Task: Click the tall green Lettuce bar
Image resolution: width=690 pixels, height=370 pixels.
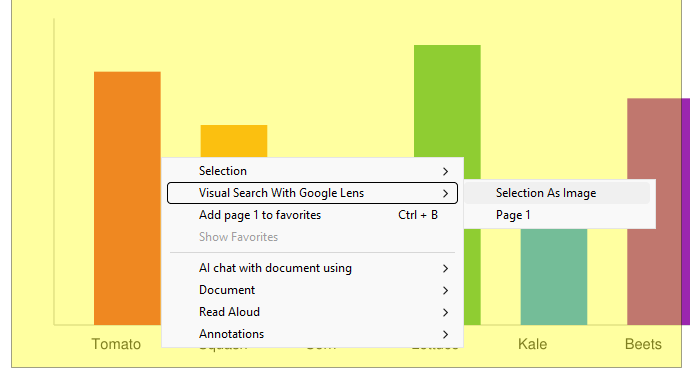Action: pyautogui.click(x=447, y=100)
